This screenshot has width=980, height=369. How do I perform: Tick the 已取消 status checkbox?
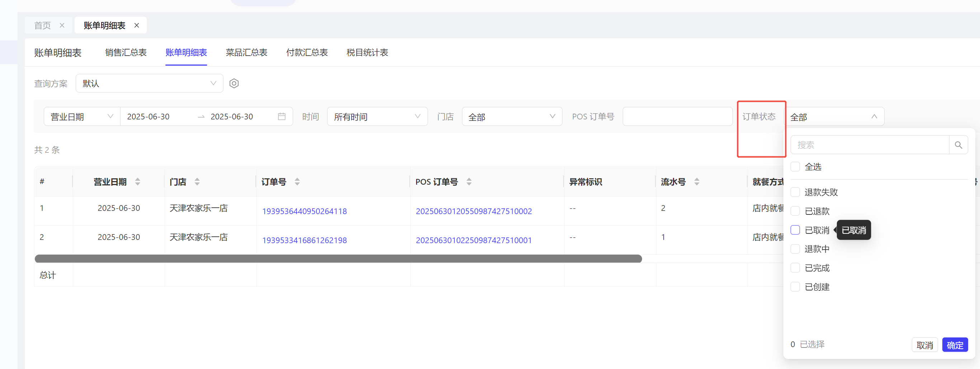coord(795,230)
